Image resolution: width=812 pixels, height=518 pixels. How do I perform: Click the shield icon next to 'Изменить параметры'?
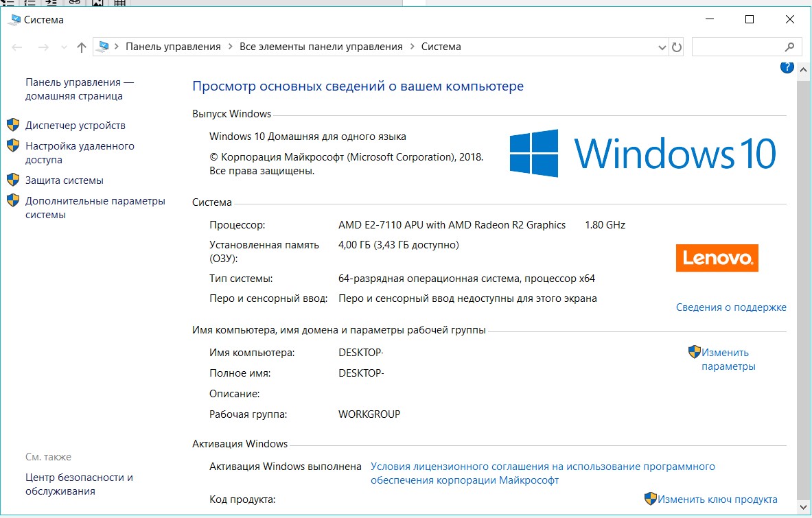click(x=694, y=352)
